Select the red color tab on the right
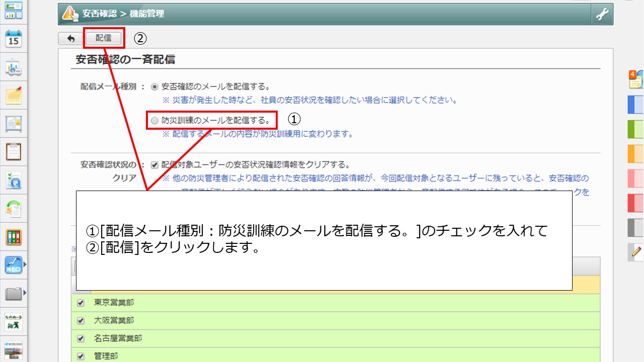Image resolution: width=644 pixels, height=362 pixels. coord(636,203)
